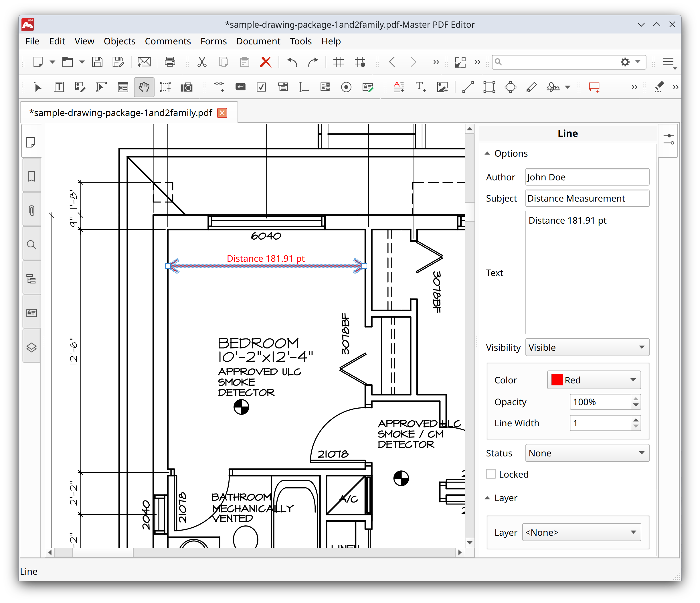Increase the Opacity value stepper
Screen dimensions: 700x603
(x=636, y=399)
